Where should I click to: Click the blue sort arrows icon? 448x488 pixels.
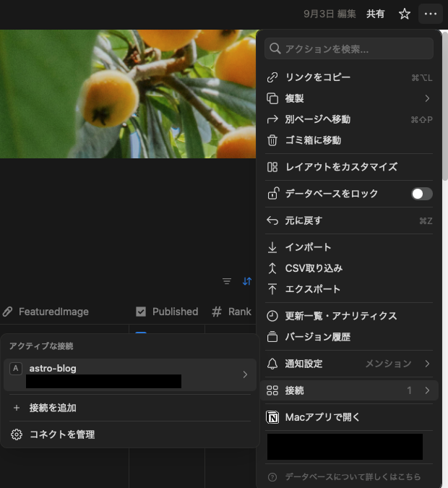coord(247,281)
